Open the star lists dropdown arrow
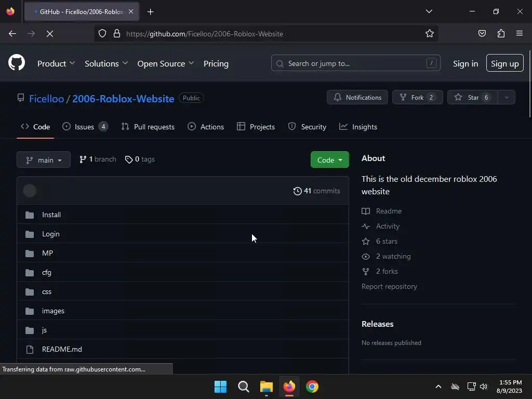This screenshot has width=532, height=399. [506, 97]
